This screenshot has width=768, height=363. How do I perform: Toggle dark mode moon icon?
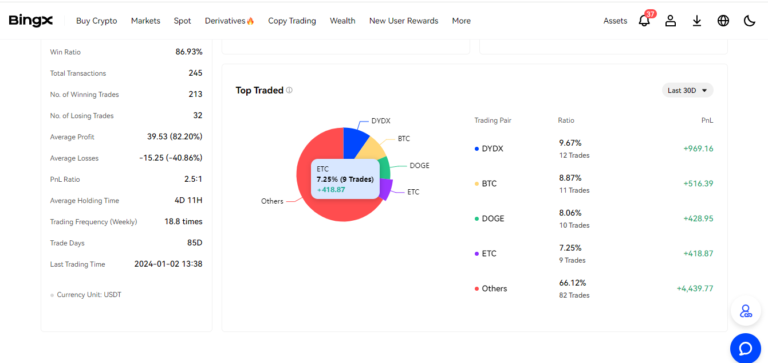click(x=750, y=21)
